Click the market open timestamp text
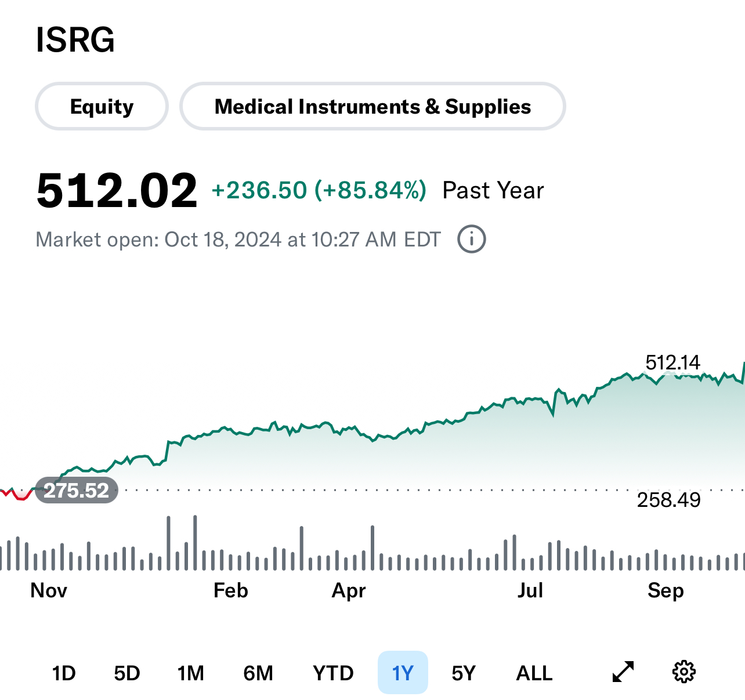Viewport: 745px width, 700px height. [x=238, y=240]
